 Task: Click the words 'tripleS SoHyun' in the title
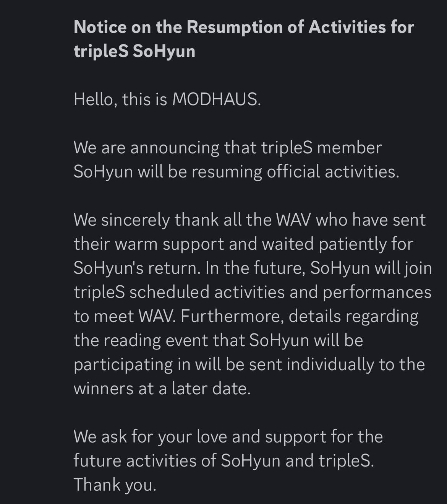pos(134,51)
